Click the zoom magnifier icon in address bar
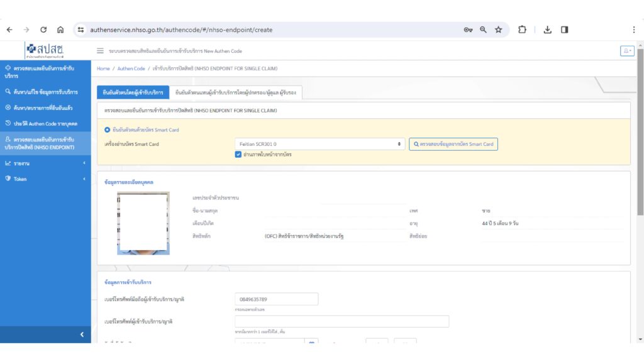 [483, 30]
